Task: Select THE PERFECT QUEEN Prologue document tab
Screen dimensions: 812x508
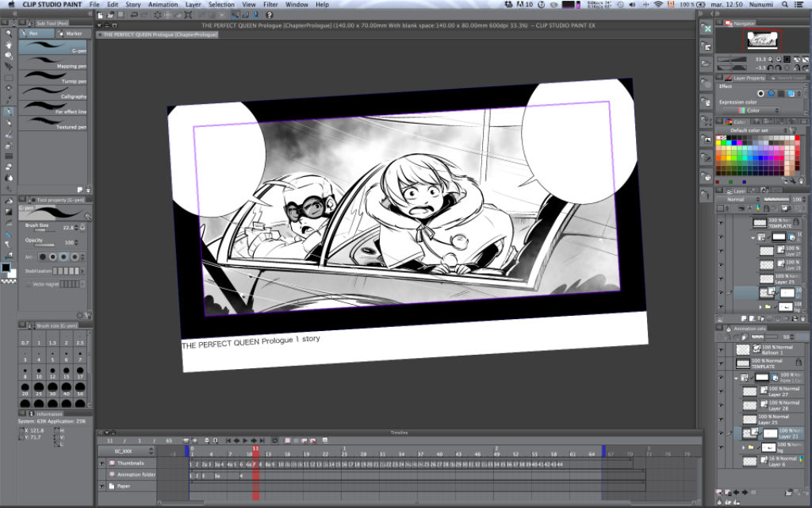Action: click(158, 35)
